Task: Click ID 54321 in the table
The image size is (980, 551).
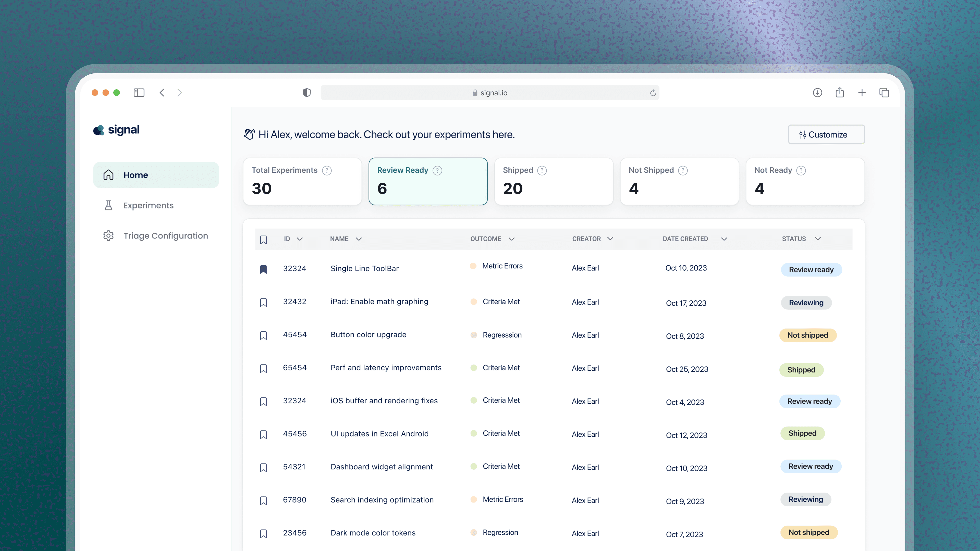Action: 294,467
